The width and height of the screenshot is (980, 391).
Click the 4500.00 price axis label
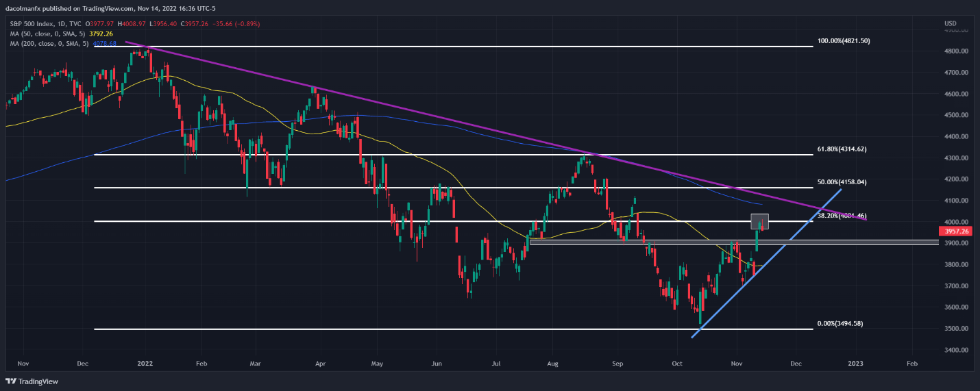tap(955, 115)
